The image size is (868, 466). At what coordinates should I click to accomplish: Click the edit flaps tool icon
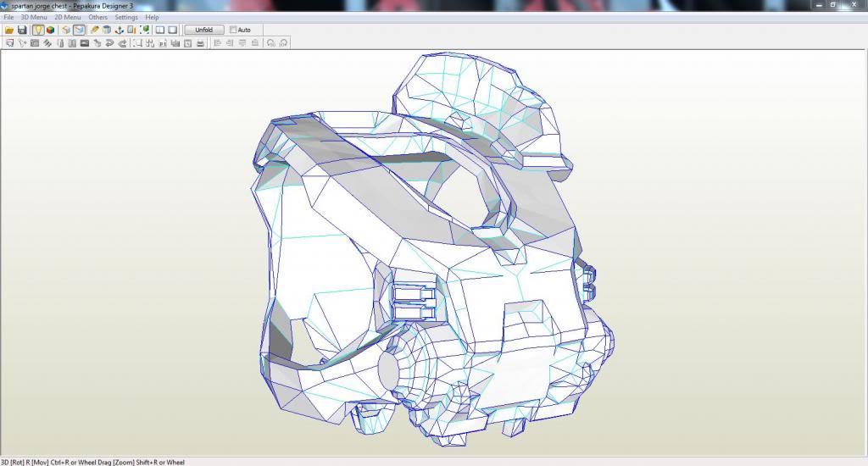(47, 43)
